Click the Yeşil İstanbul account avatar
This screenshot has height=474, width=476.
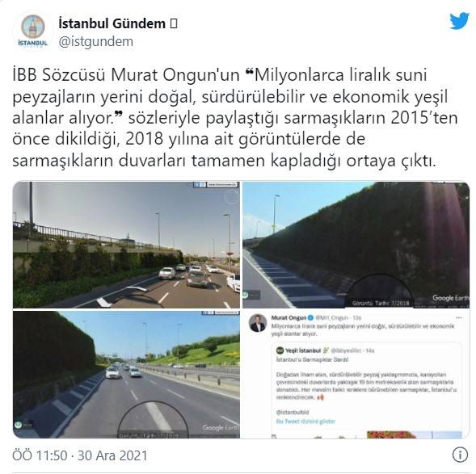280,350
